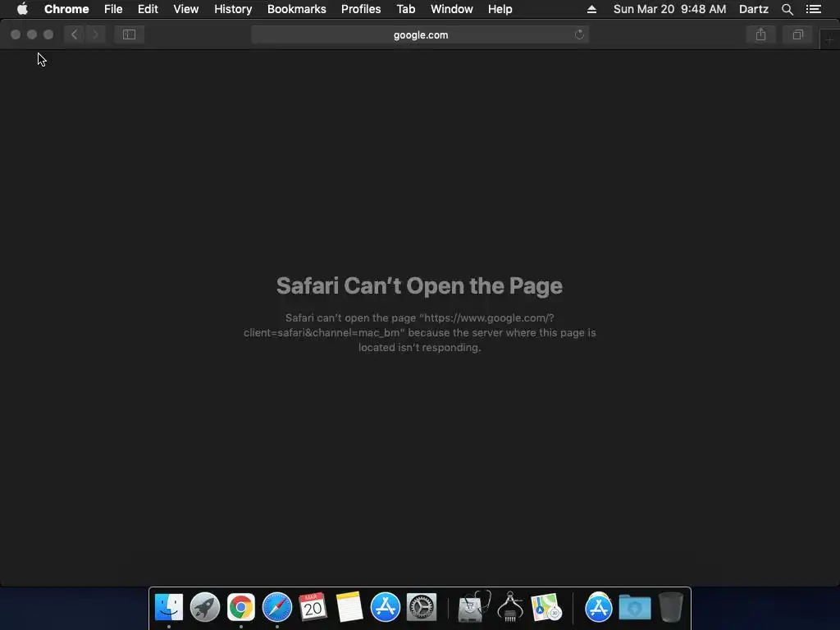Open the Dartz user menu
Screen dimensions: 840x630
pyautogui.click(x=753, y=9)
